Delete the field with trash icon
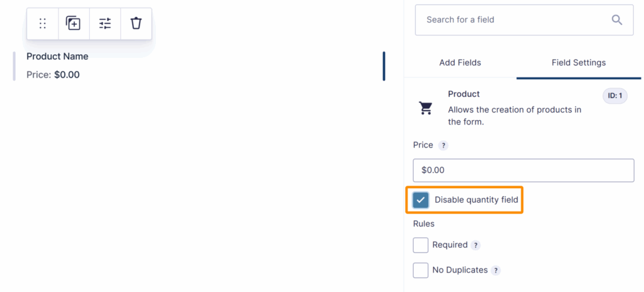Image resolution: width=644 pixels, height=292 pixels. [x=136, y=24]
